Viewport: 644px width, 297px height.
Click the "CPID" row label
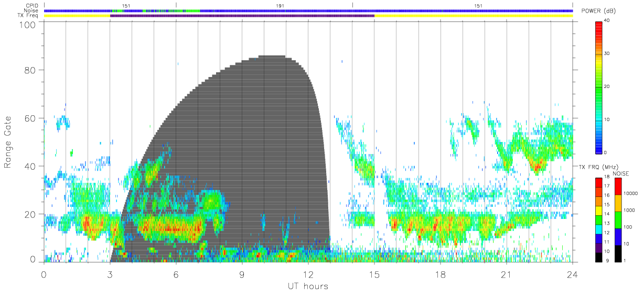[x=32, y=5]
